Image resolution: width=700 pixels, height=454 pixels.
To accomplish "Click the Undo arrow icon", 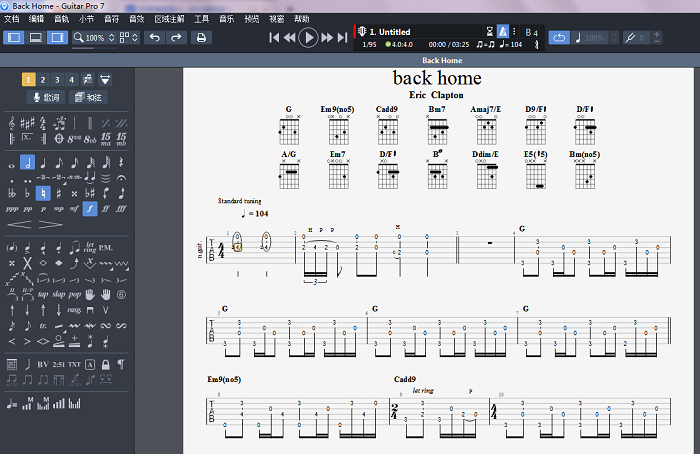I will click(154, 38).
